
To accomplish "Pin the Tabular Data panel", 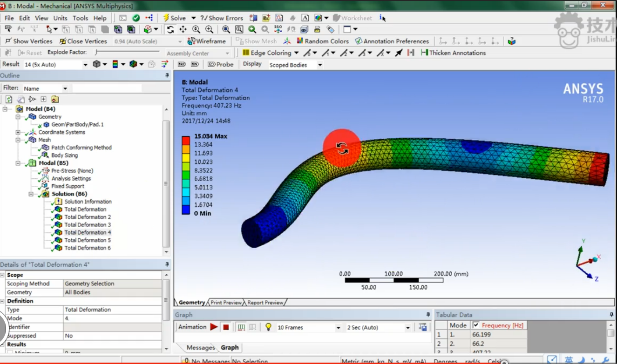I will (x=611, y=315).
